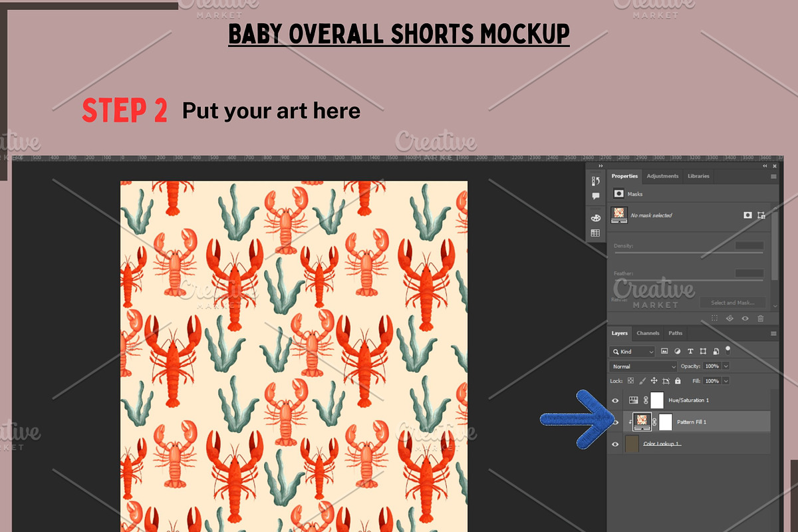Screen dimensions: 798x532
Task: Filter layers by pixel layers icon
Action: coord(664,351)
